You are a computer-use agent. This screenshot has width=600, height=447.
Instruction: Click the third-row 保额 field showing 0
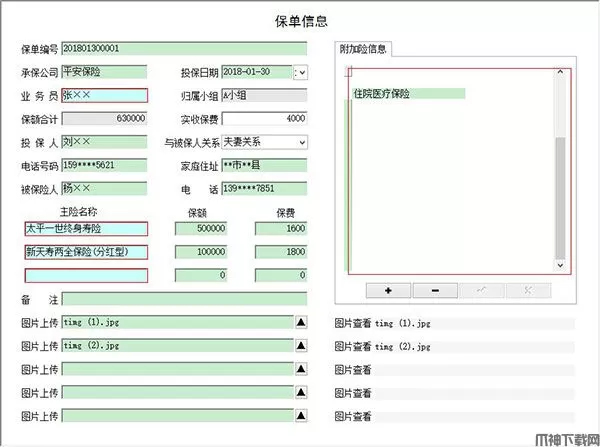(x=201, y=276)
